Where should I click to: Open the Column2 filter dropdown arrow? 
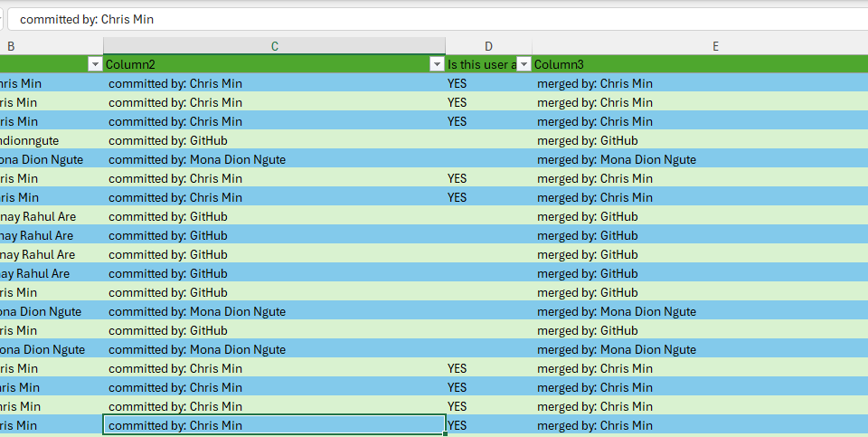point(438,64)
